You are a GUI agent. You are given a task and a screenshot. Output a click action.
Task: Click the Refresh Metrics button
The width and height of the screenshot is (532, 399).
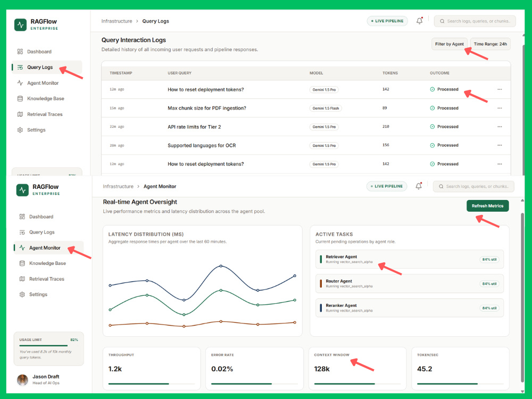[x=487, y=206]
